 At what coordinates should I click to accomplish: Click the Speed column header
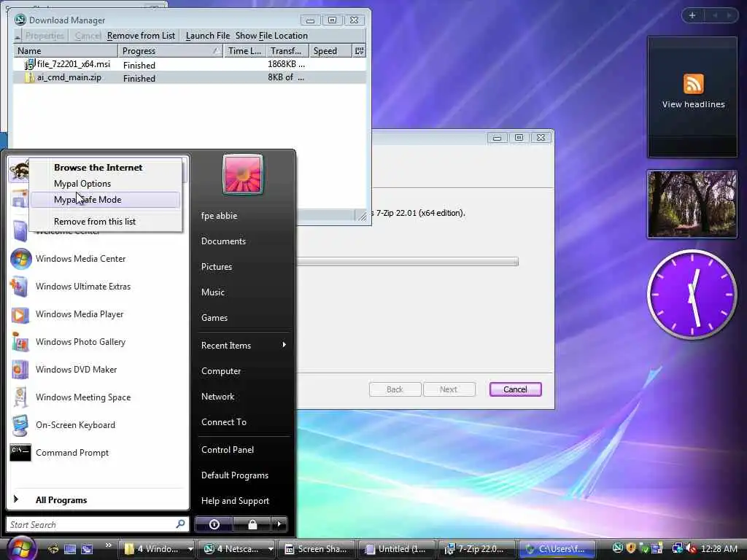tap(330, 51)
